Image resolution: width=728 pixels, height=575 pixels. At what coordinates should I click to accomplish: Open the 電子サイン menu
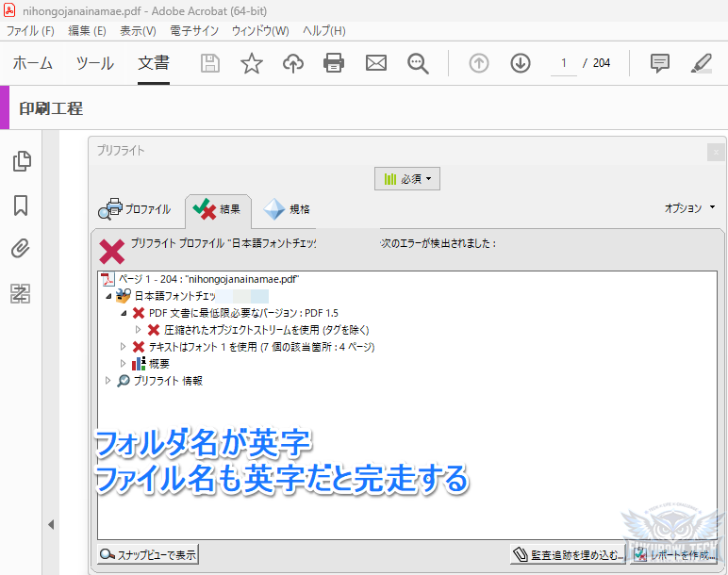tap(194, 31)
